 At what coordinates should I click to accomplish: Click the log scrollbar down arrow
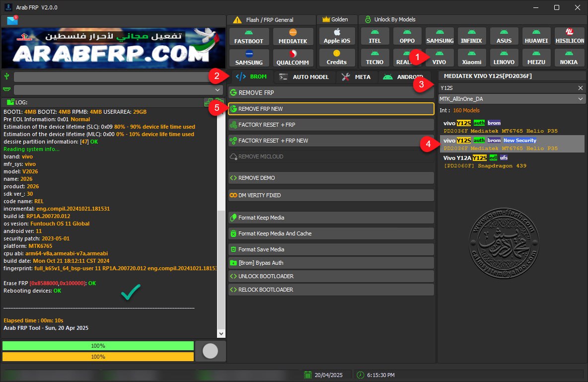221,334
